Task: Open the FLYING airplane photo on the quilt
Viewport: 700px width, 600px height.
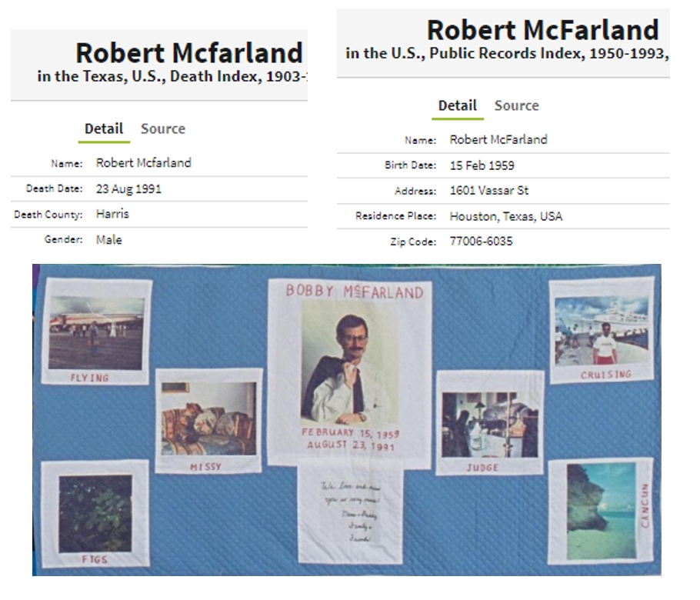Action: 96,332
